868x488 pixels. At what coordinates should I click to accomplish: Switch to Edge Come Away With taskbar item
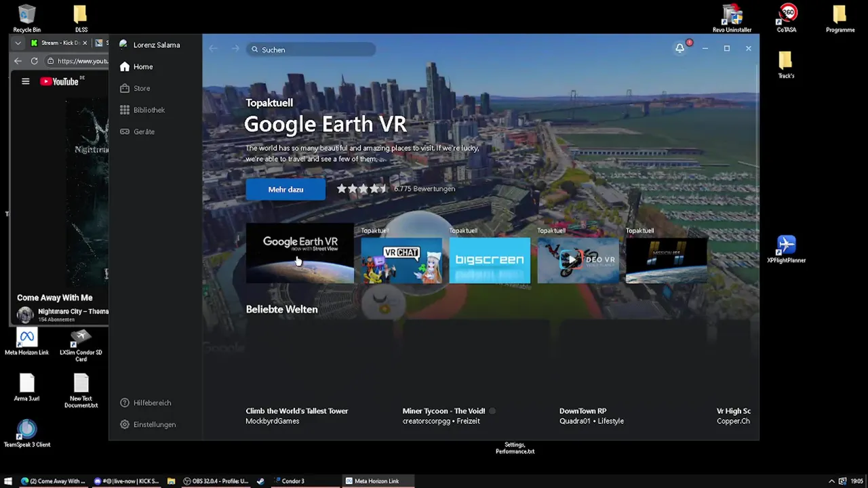pos(53,481)
